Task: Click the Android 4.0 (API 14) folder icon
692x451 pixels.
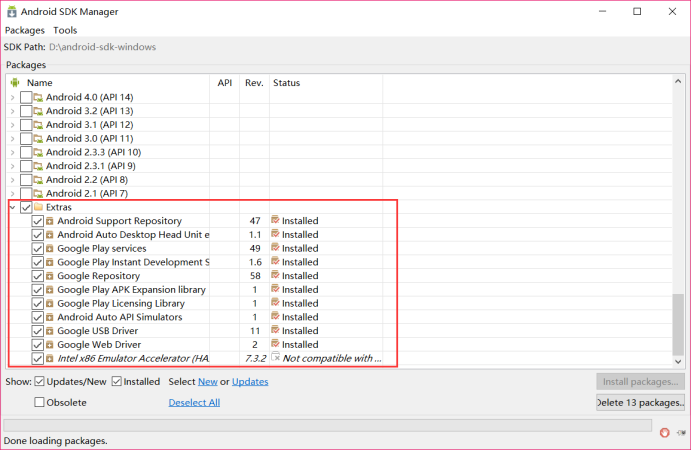Action: pyautogui.click(x=38, y=97)
